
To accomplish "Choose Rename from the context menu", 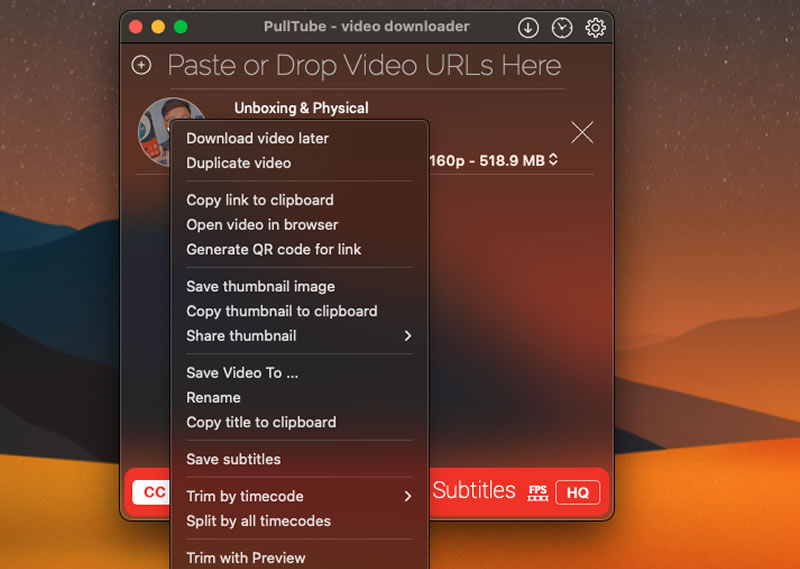I will tap(299, 398).
